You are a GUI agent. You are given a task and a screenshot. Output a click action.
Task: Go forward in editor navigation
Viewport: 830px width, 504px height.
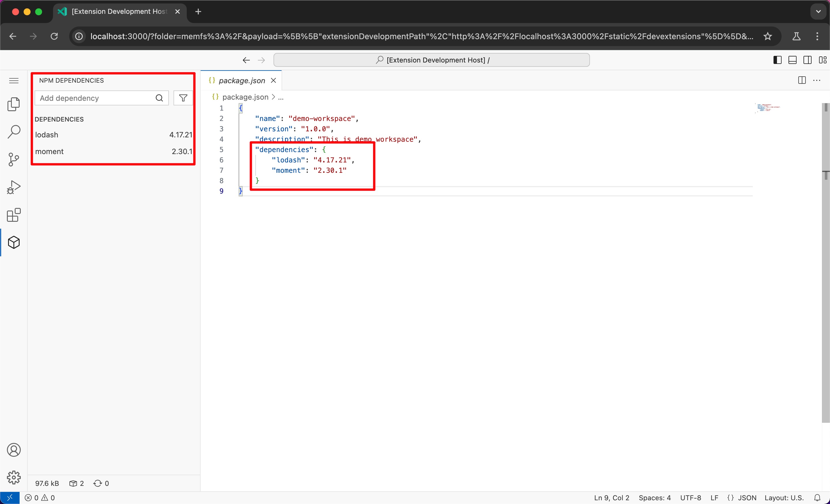coord(261,60)
